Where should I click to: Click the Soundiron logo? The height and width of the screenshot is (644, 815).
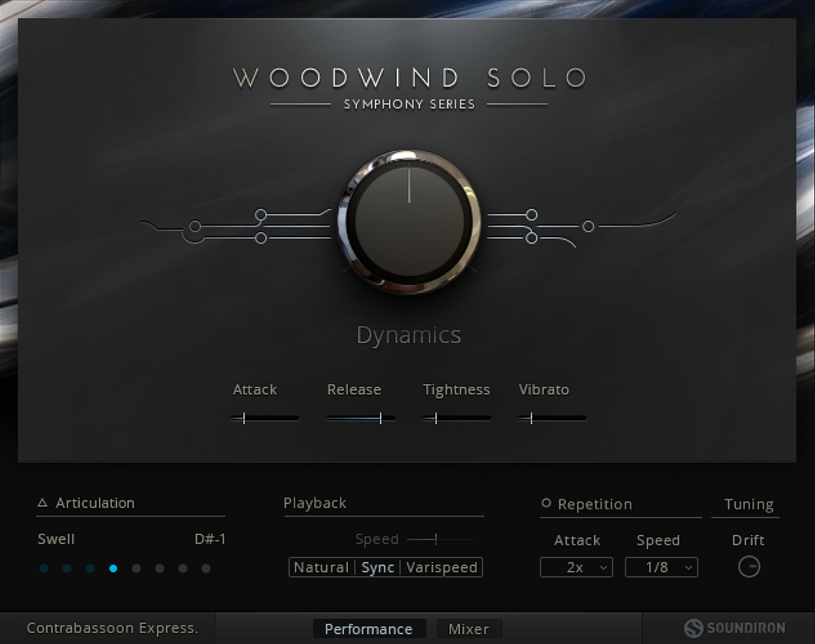click(735, 628)
